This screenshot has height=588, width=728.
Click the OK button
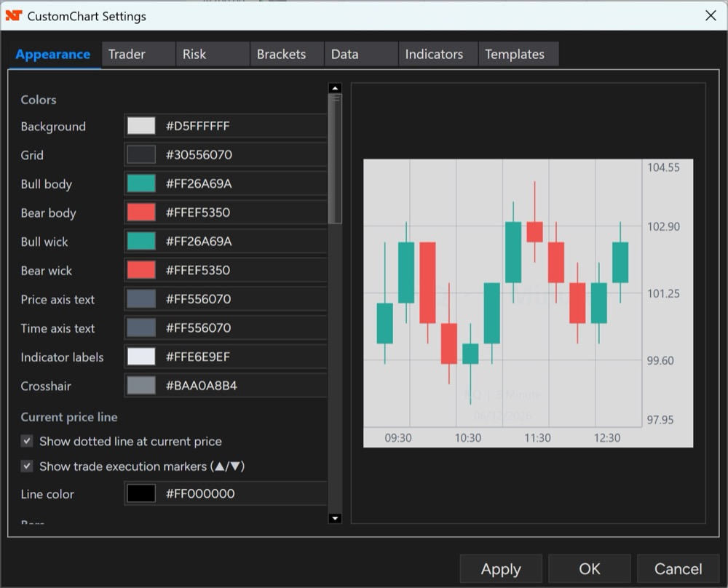pos(589,568)
